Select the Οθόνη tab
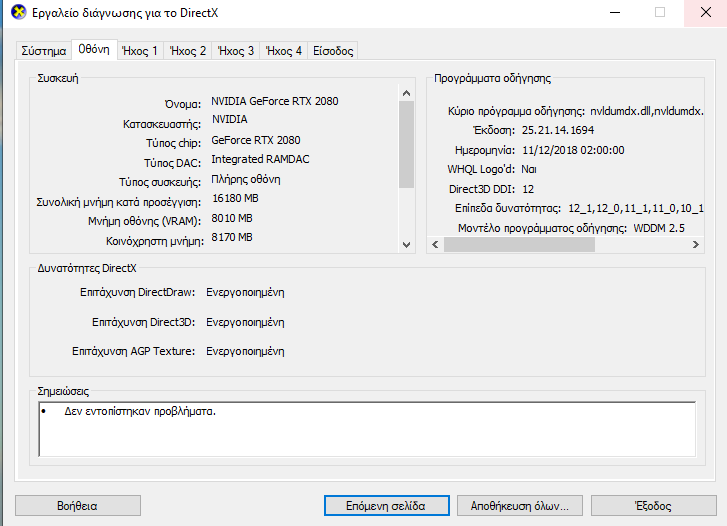 point(94,49)
